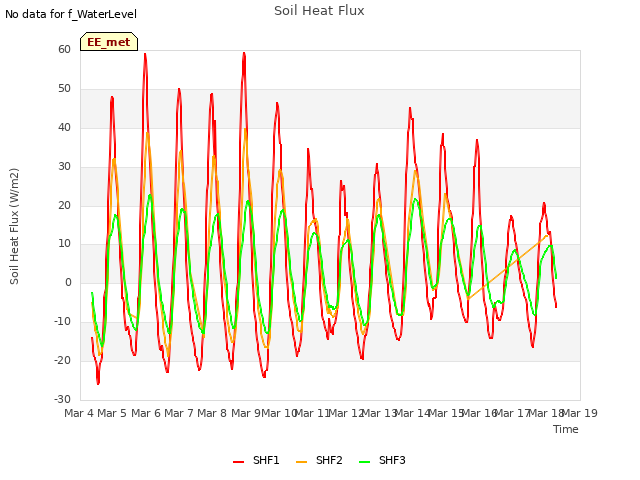Click the 10 y-axis tick label

pos(64,244)
